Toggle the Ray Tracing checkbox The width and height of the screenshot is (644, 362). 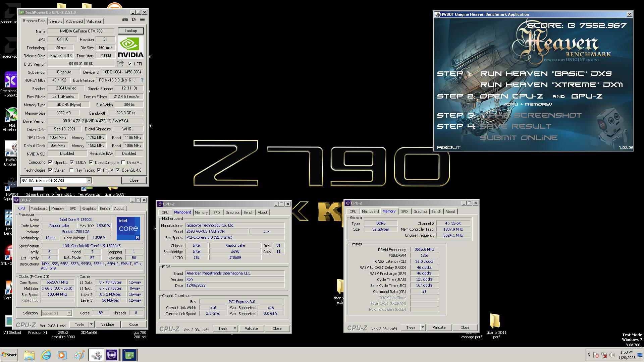click(x=71, y=170)
